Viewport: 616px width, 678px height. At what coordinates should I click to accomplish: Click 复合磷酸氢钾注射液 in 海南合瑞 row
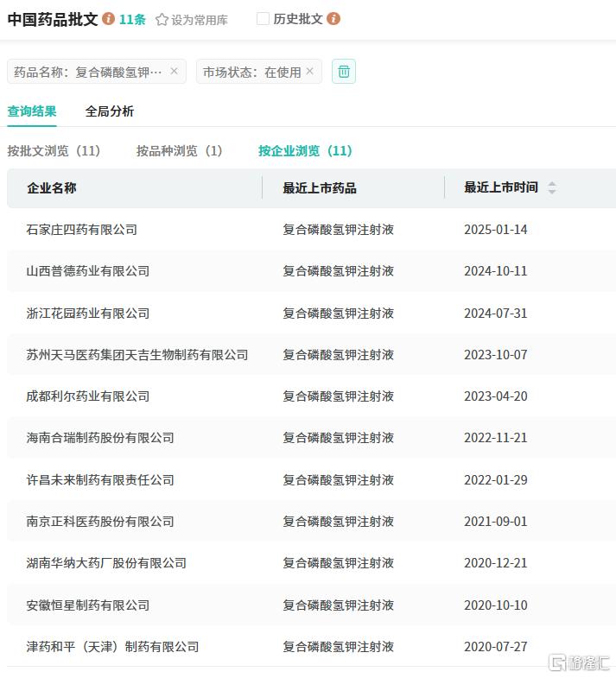[x=339, y=438]
